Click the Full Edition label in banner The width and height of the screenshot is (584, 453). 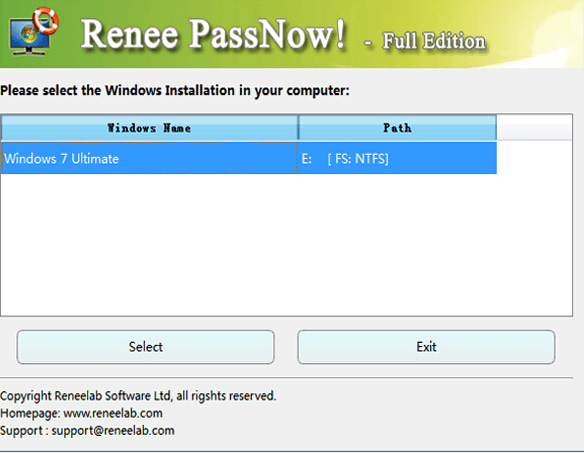coord(434,41)
